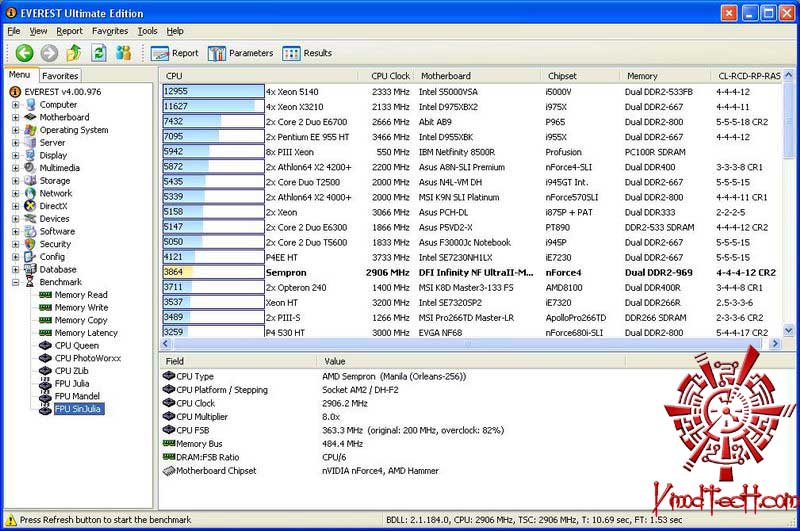The height and width of the screenshot is (531, 800).
Task: Select Memory Write benchmark
Action: [x=81, y=308]
